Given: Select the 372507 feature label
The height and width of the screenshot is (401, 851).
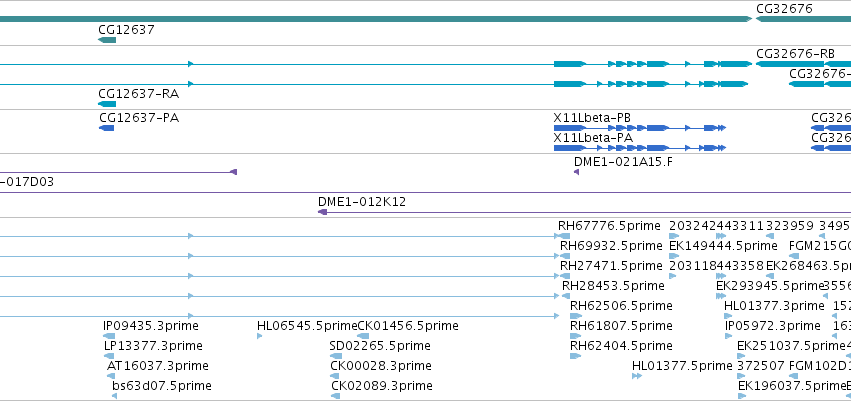Looking at the screenshot, I should (x=761, y=365).
